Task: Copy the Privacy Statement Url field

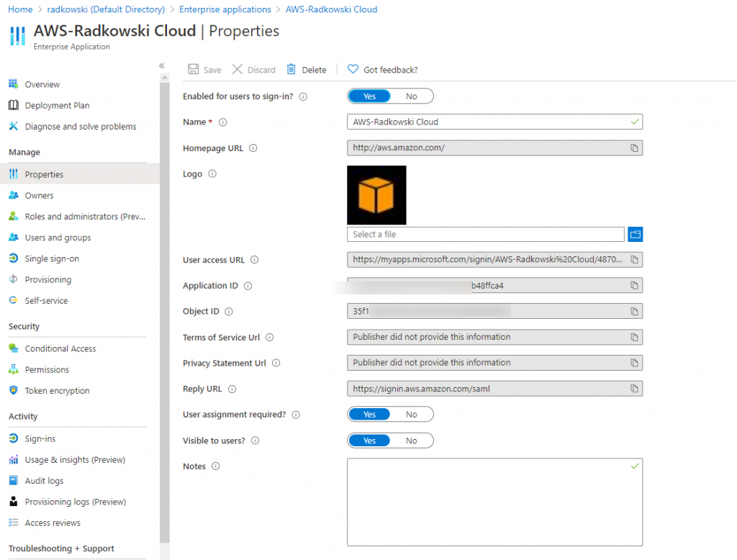Action: (x=634, y=363)
